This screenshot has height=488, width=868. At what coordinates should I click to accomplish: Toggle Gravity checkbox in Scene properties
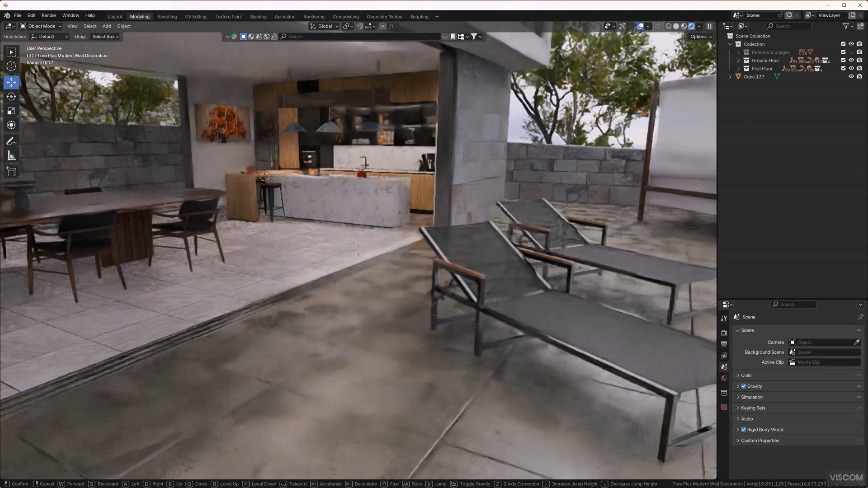point(743,386)
